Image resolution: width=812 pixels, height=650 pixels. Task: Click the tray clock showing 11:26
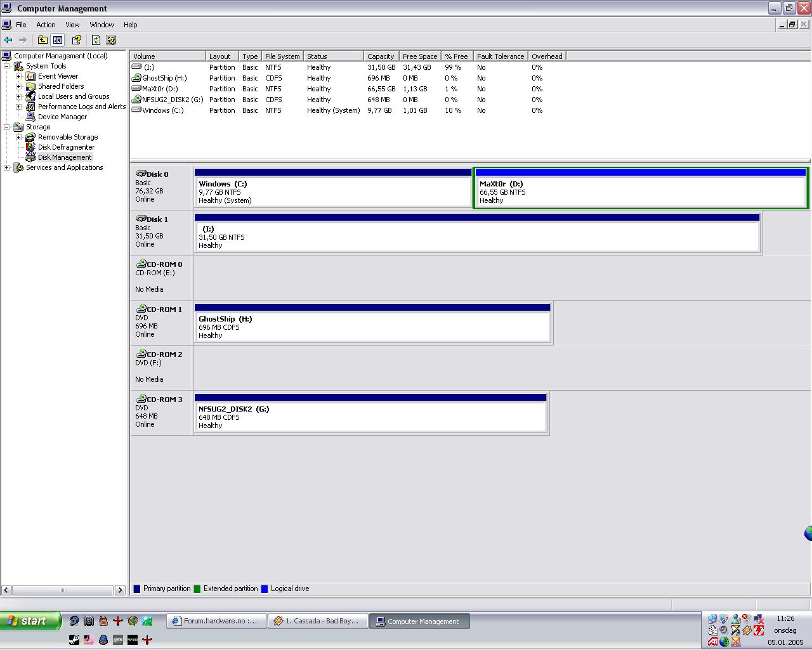point(785,618)
